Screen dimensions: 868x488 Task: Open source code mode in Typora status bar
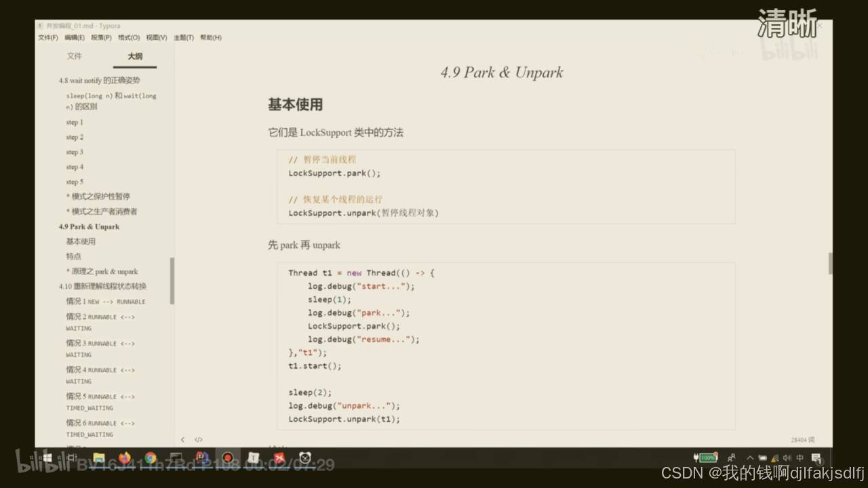tap(197, 439)
